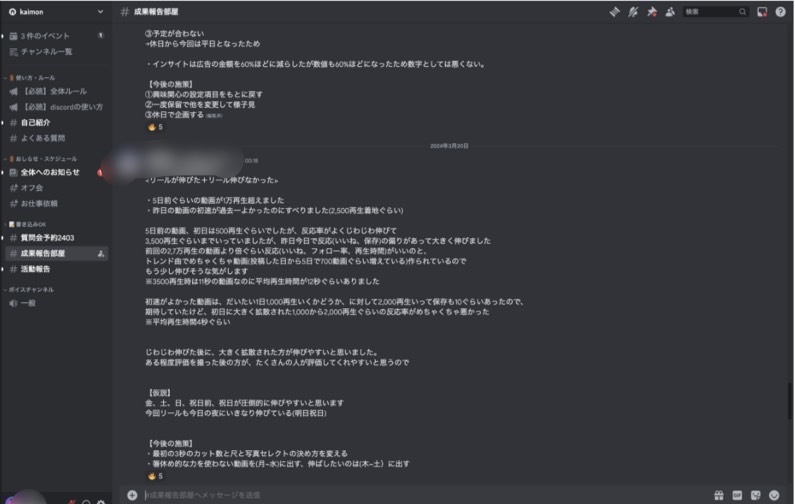Open the sticker picker icon
The image size is (795, 504).
click(755, 495)
